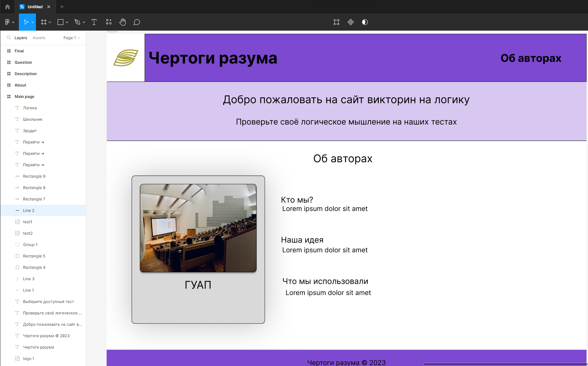
Task: Open the Pen tool dropdown arrow
Action: pyautogui.click(x=84, y=22)
